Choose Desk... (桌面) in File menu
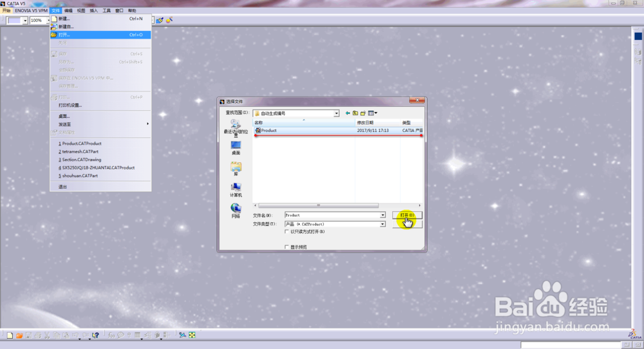This screenshot has width=644, height=349. pyautogui.click(x=100, y=116)
